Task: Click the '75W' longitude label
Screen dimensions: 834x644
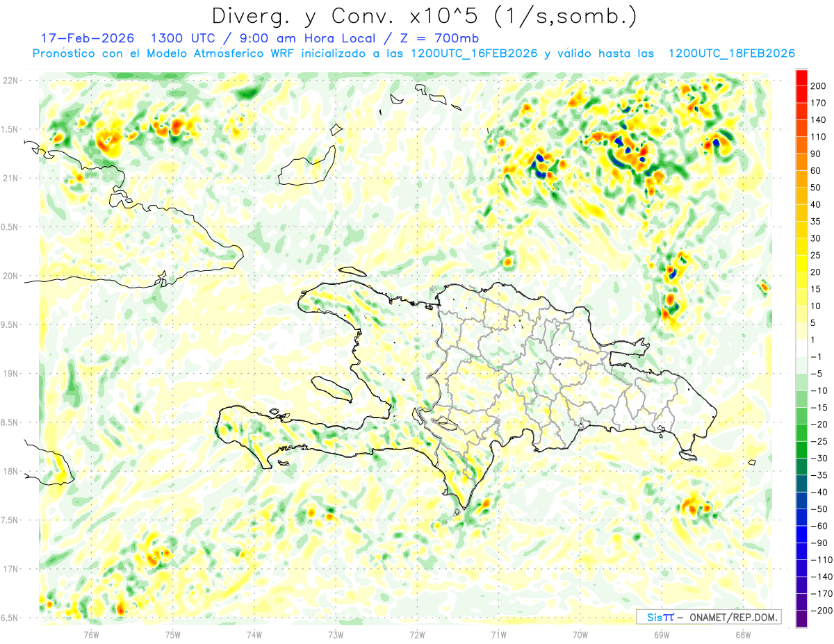Action: [x=172, y=634]
